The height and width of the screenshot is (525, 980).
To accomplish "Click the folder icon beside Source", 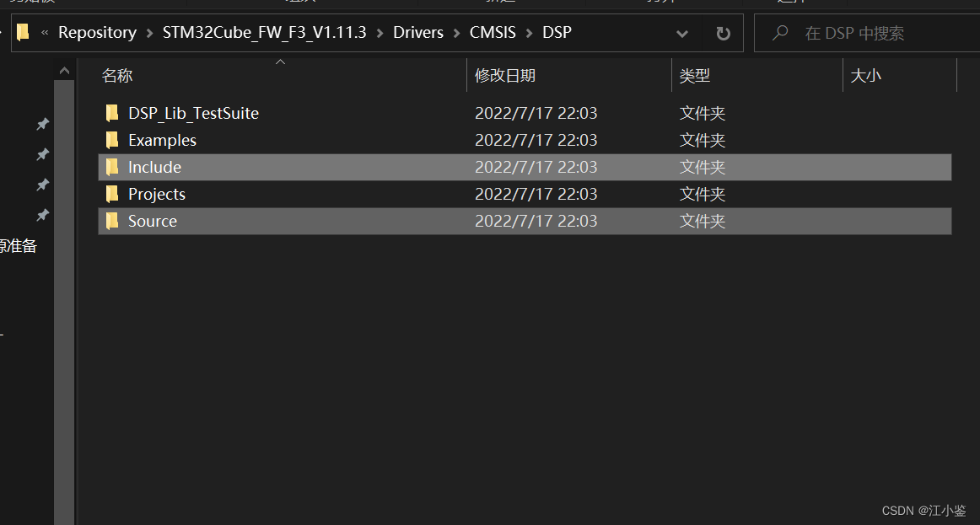I will pos(112,221).
